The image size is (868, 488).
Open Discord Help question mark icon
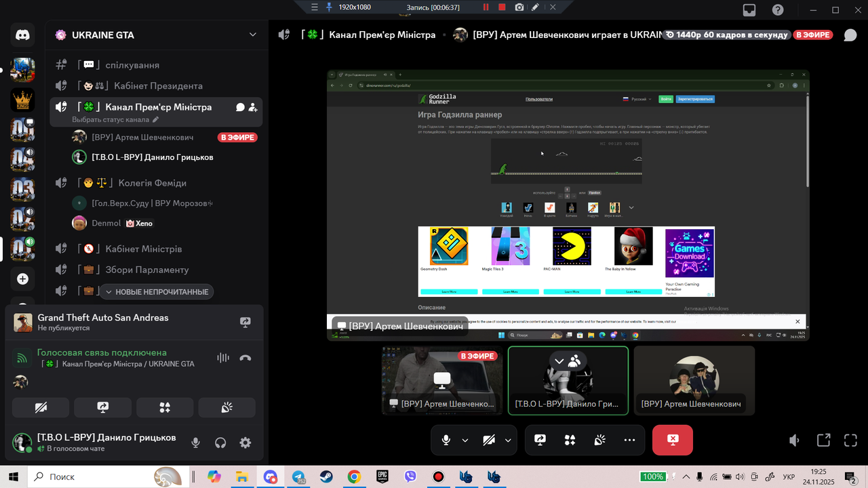[x=778, y=10]
